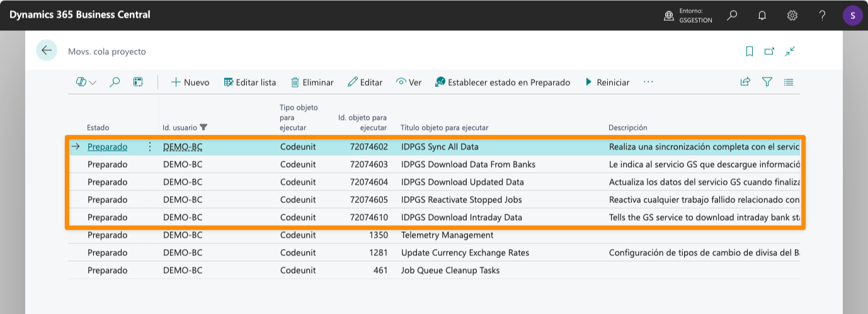Click the environment GSGESTION indicator
The image size is (868, 314).
[x=688, y=15]
